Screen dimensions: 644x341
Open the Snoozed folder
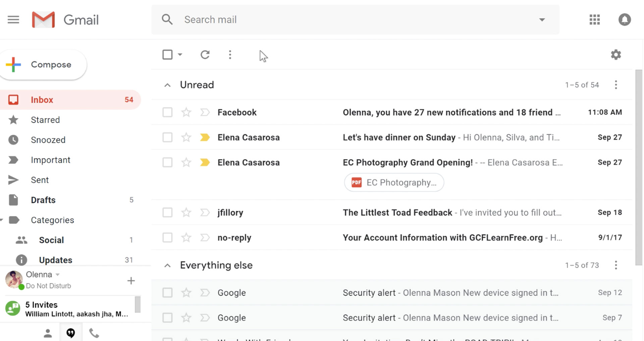[x=48, y=140]
